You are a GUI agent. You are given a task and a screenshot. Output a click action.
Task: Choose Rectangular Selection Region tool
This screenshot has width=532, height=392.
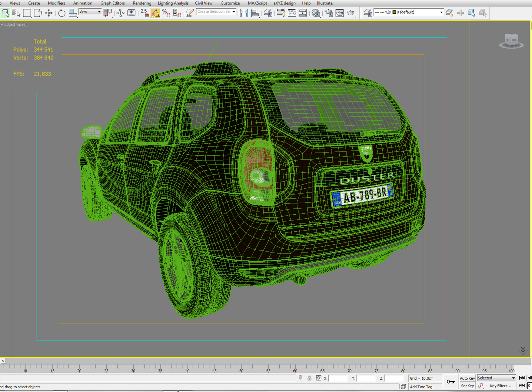(27, 13)
